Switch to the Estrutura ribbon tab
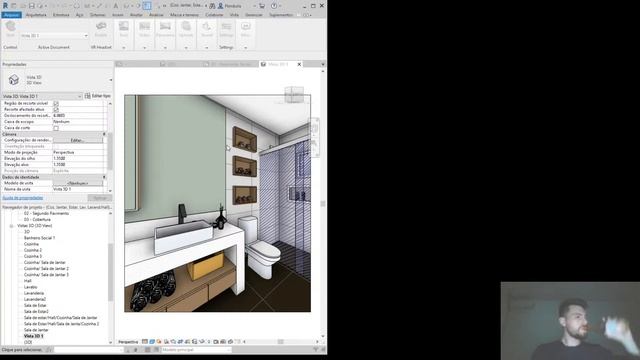Screen dimensions: 640x360 tap(61, 15)
